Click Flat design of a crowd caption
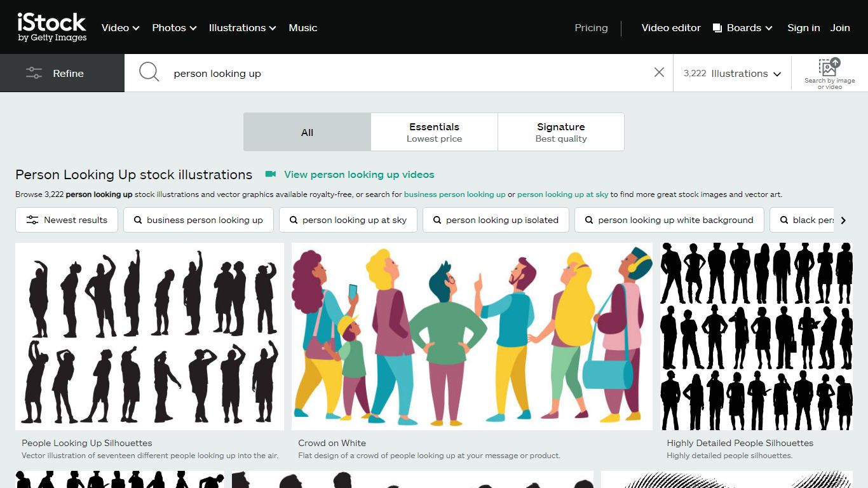This screenshot has width=868, height=488. click(429, 456)
